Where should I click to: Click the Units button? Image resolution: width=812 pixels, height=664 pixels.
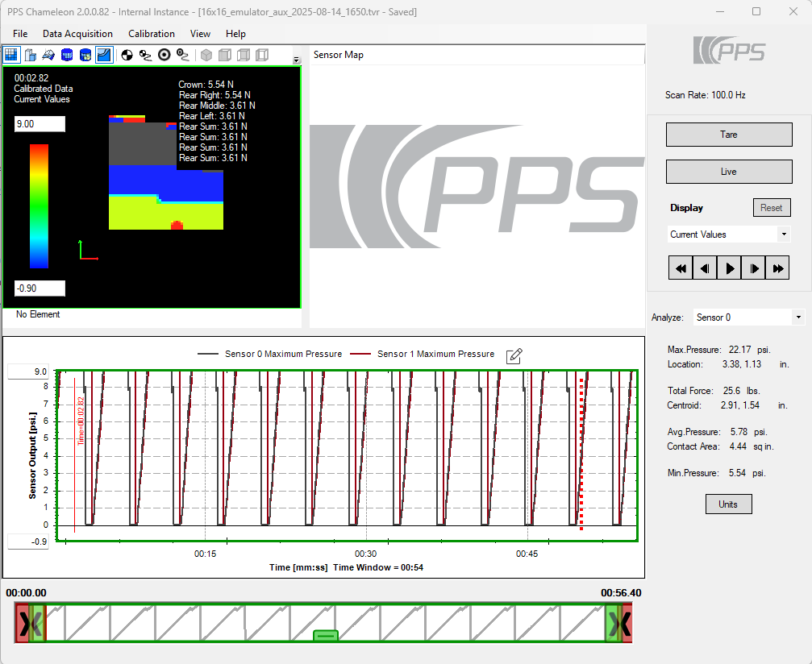coord(728,504)
